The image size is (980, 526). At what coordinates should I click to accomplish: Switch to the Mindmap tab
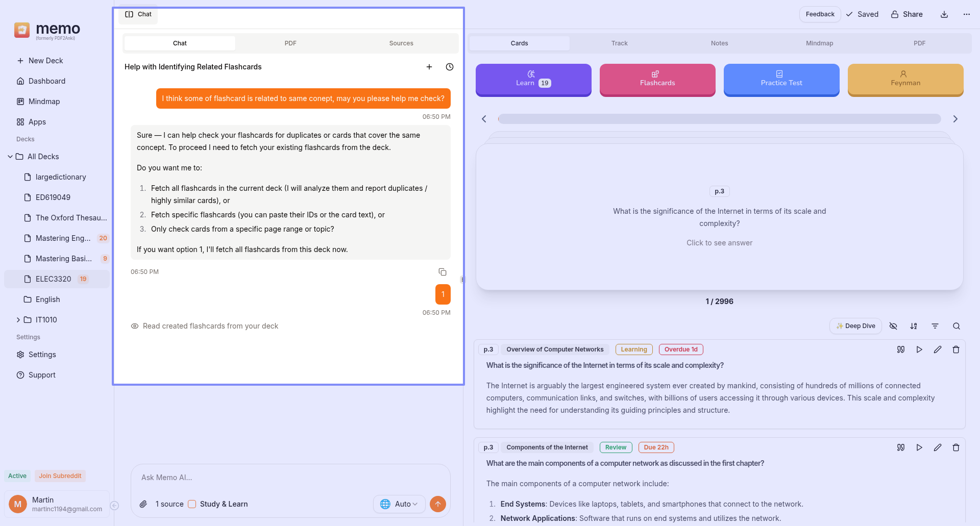[819, 43]
